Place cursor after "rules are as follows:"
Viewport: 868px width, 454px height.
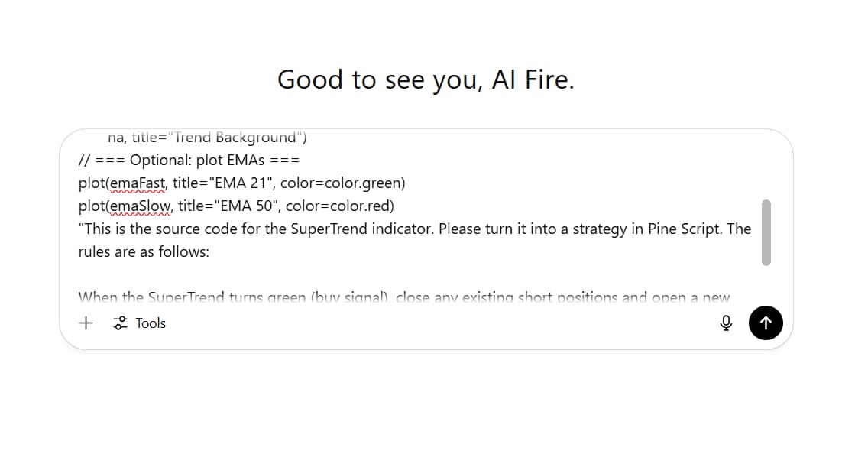210,252
